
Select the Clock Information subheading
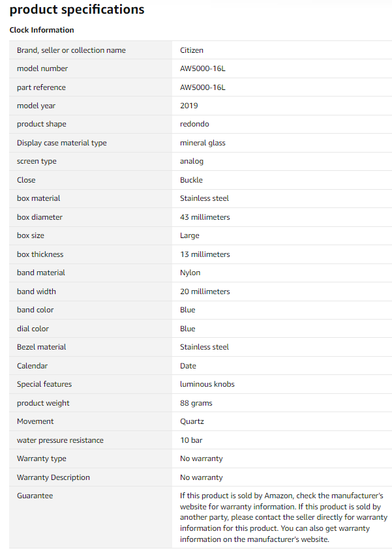(42, 30)
